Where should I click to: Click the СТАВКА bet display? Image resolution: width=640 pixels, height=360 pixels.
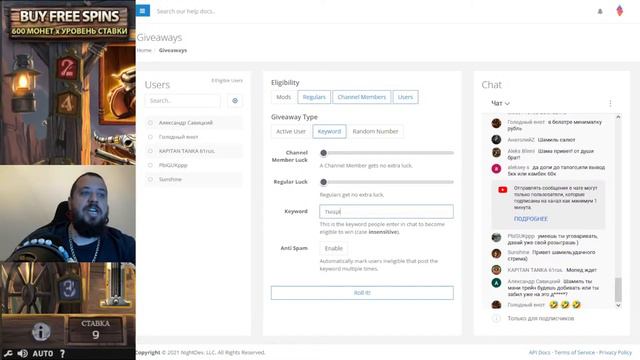coord(96,330)
